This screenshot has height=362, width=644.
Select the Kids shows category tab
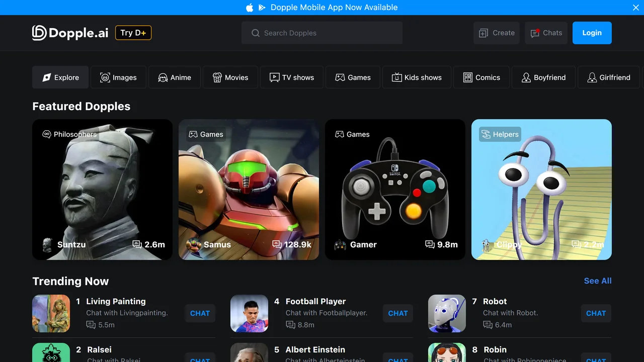point(417,77)
